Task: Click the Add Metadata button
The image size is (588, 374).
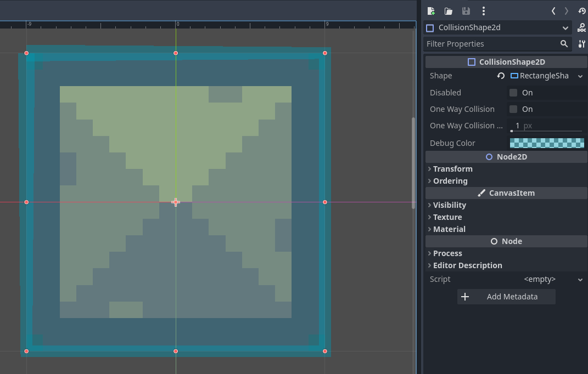Action: (x=506, y=297)
